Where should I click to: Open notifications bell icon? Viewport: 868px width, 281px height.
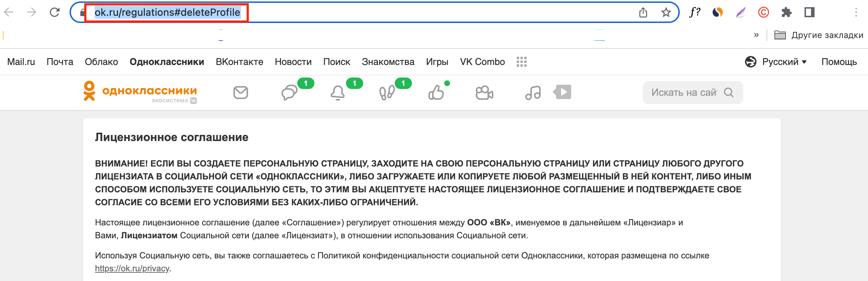point(337,93)
